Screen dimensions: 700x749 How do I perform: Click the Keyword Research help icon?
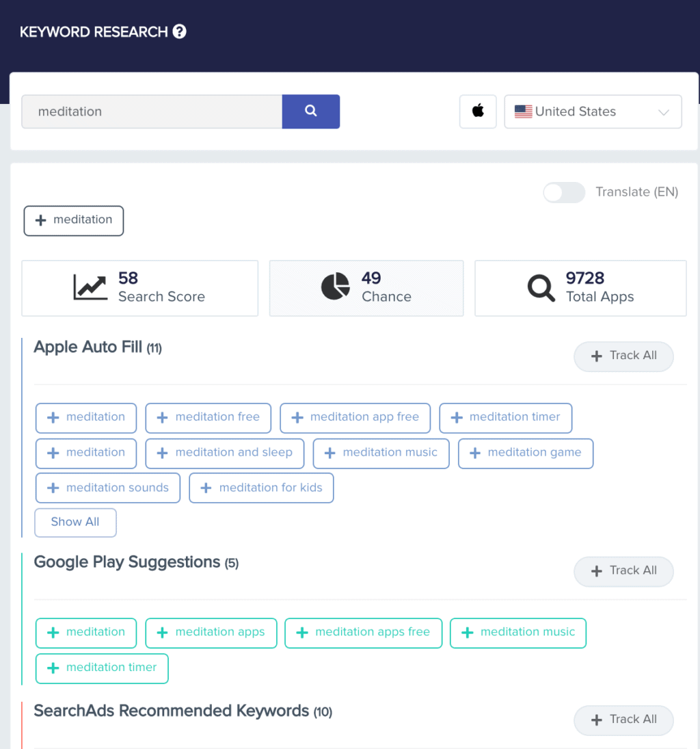[179, 31]
